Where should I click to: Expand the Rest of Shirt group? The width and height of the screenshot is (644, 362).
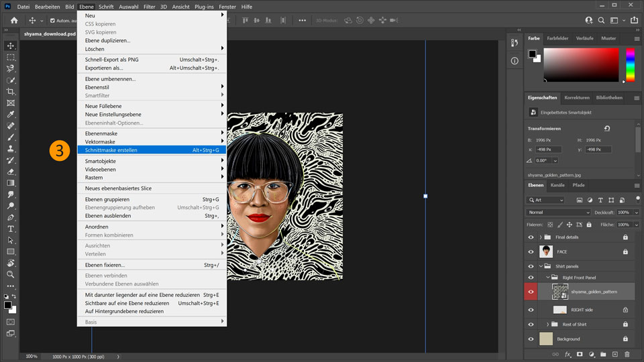(548, 324)
